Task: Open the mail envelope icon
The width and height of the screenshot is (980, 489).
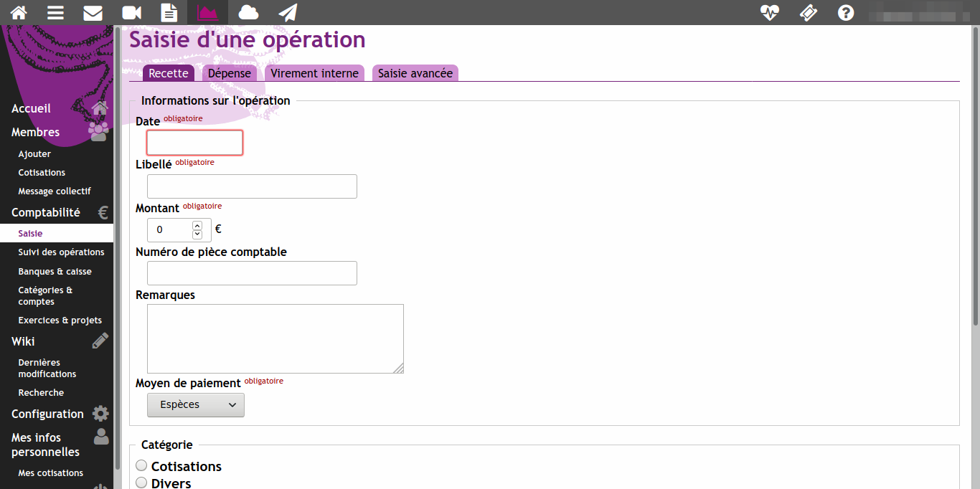Action: click(93, 12)
